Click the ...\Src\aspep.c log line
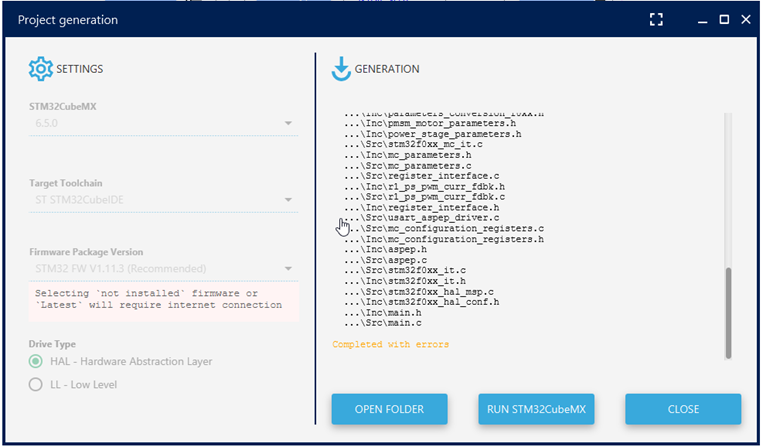Screen dimensions: 763x447 click(x=385, y=260)
